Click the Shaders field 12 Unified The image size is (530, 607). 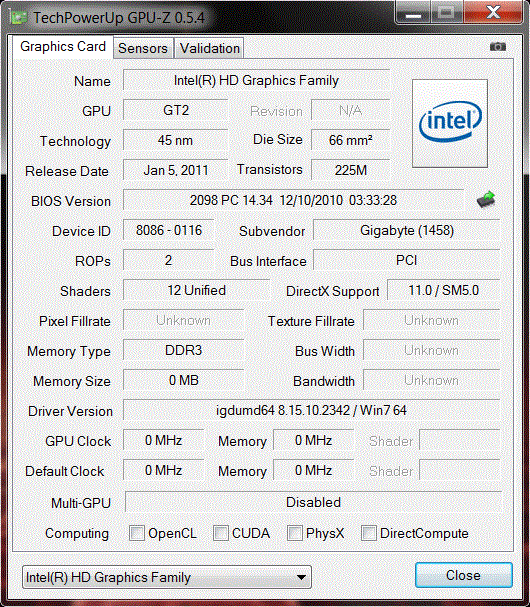point(196,290)
